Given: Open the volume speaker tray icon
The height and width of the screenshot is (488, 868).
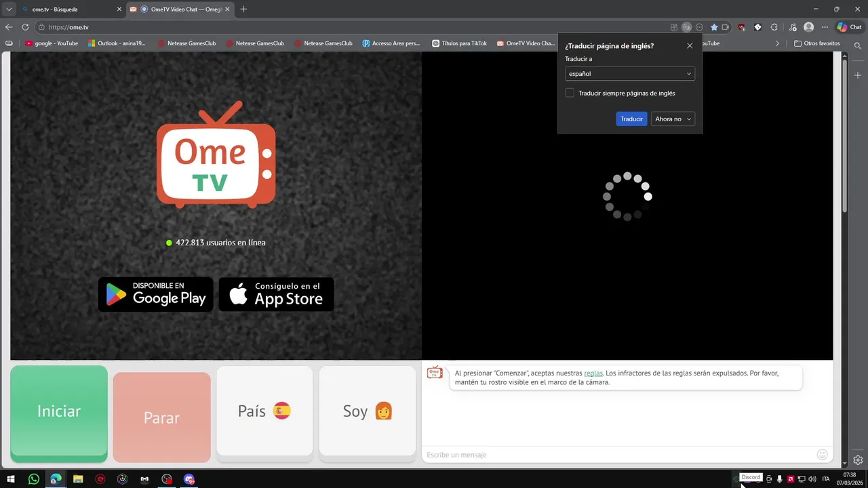Looking at the screenshot, I should tap(812, 479).
